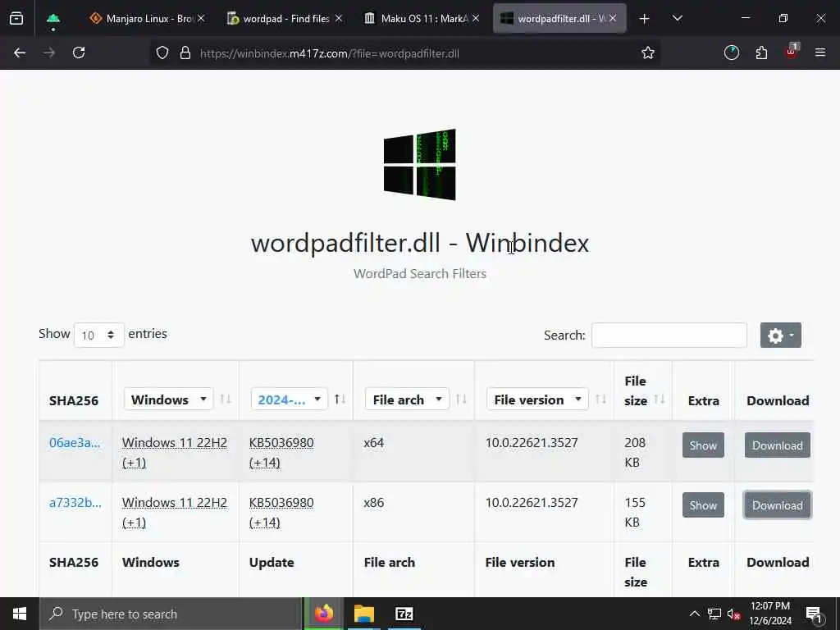Download the x64 wordpadfilter.dll file
The height and width of the screenshot is (630, 840).
pyautogui.click(x=778, y=445)
